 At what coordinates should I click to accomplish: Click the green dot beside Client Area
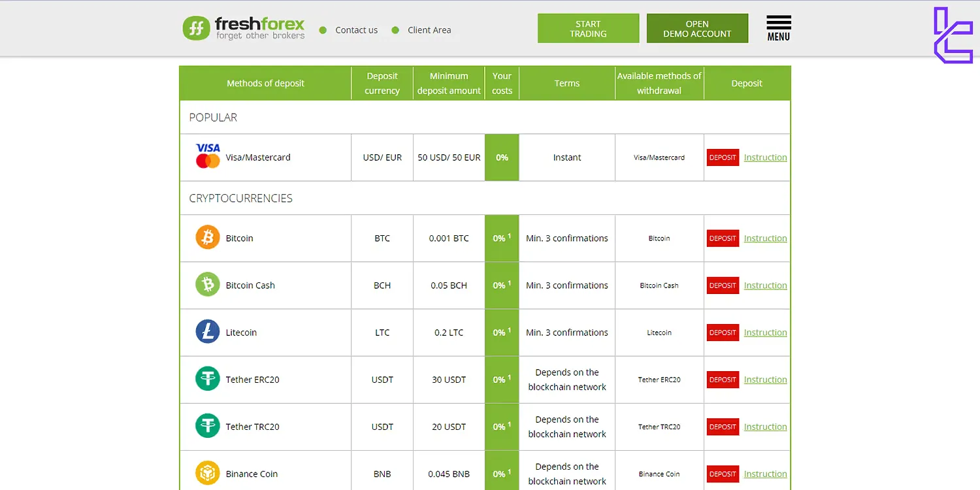pos(395,30)
